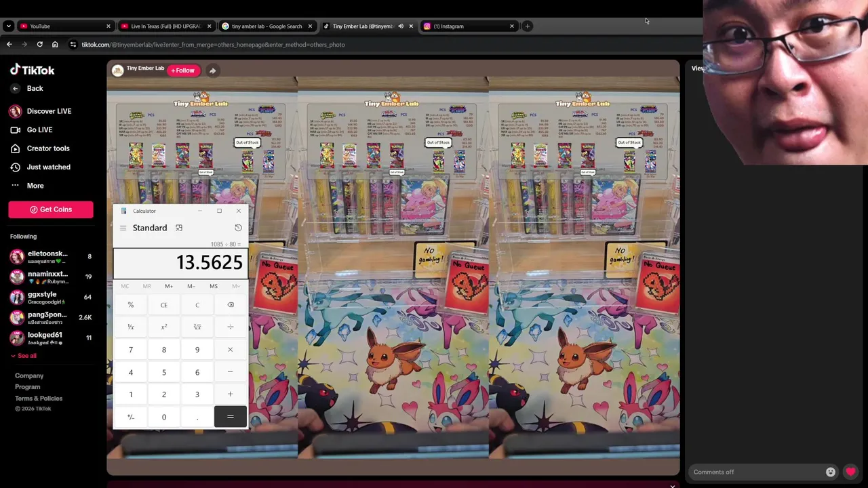The width and height of the screenshot is (868, 488).
Task: Click the browser home icon
Action: pos(55,45)
